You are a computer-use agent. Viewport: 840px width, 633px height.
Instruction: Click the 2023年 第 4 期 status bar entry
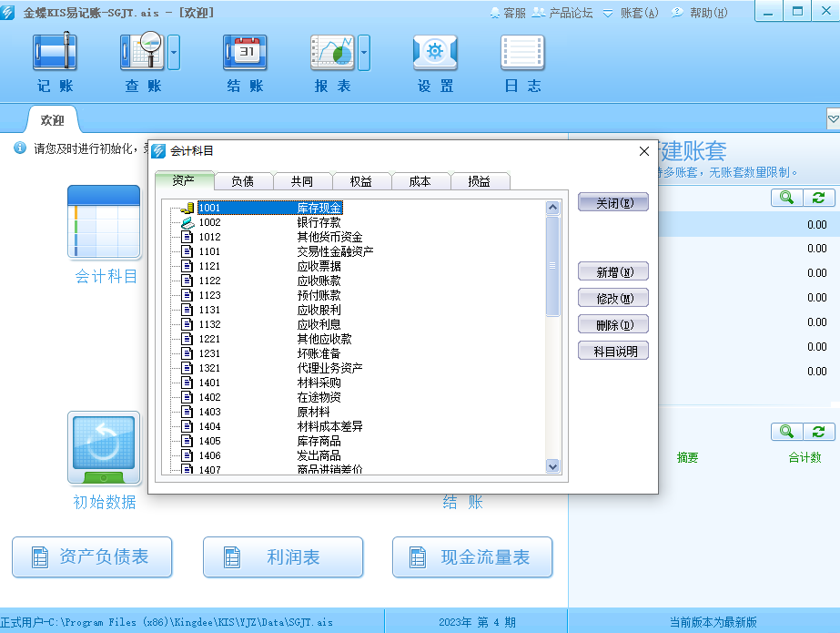coord(477,622)
